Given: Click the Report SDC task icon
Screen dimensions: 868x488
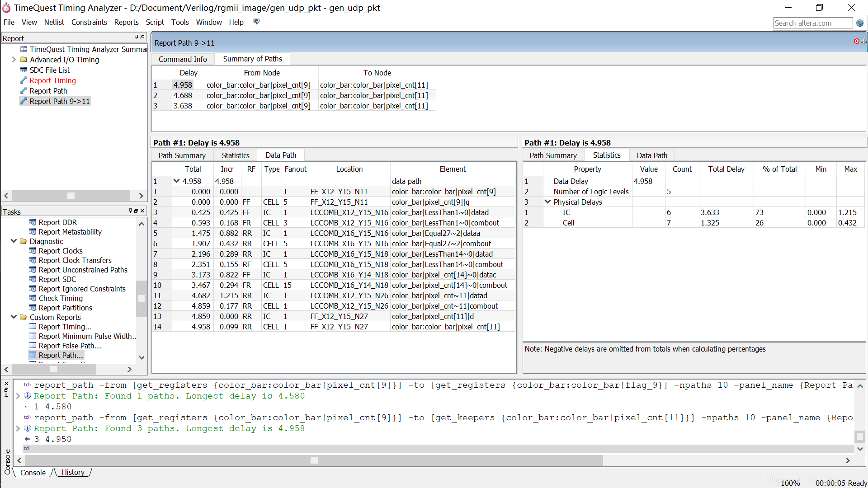Looking at the screenshot, I should (x=33, y=279).
